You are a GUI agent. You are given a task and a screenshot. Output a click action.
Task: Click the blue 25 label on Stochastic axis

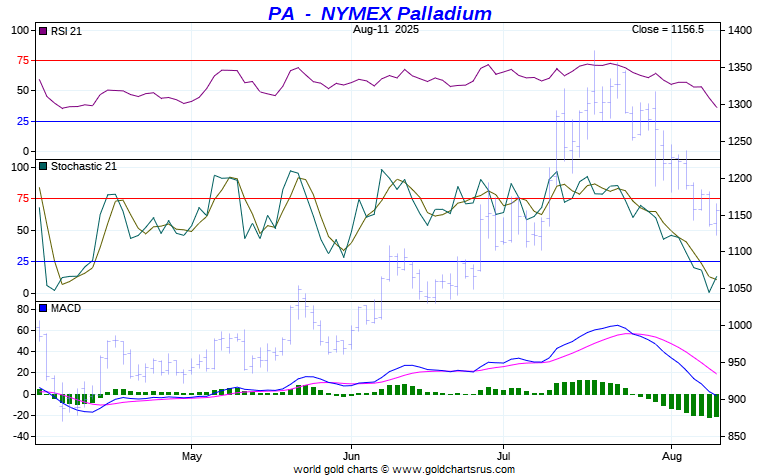coord(23,262)
